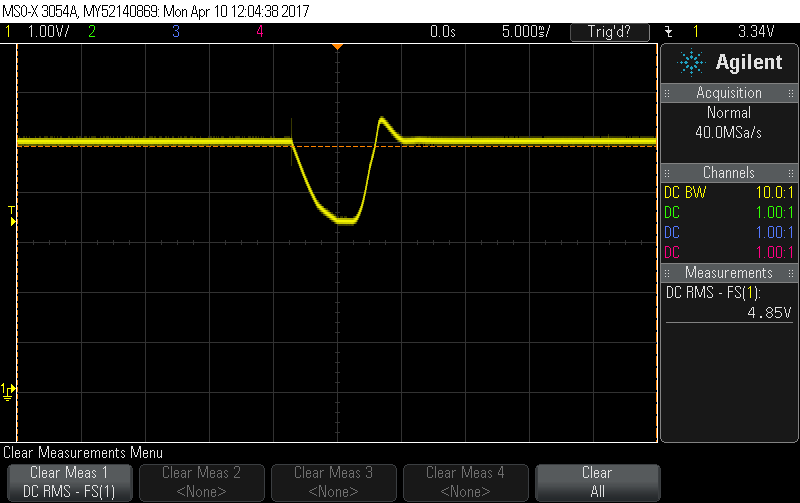Select channel 3 blue label in top bar

[x=176, y=32]
